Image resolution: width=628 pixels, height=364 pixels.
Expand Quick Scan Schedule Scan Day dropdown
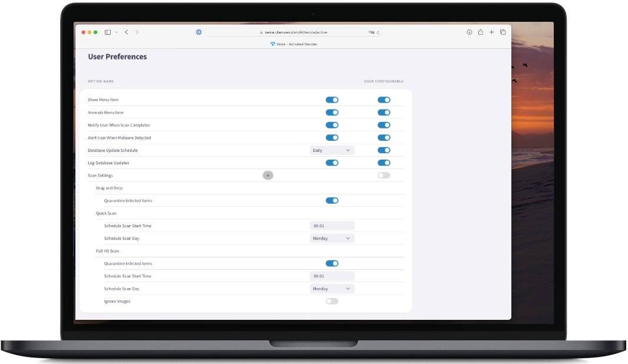(x=332, y=239)
